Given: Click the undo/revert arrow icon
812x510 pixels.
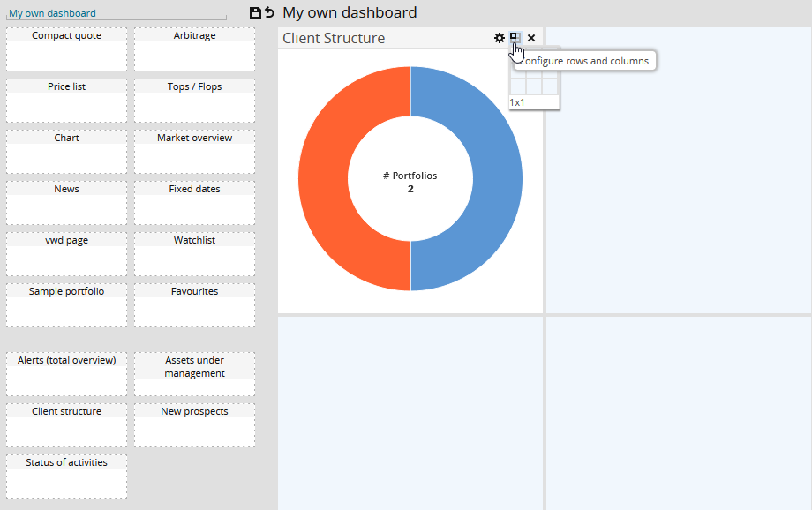Looking at the screenshot, I should point(269,12).
